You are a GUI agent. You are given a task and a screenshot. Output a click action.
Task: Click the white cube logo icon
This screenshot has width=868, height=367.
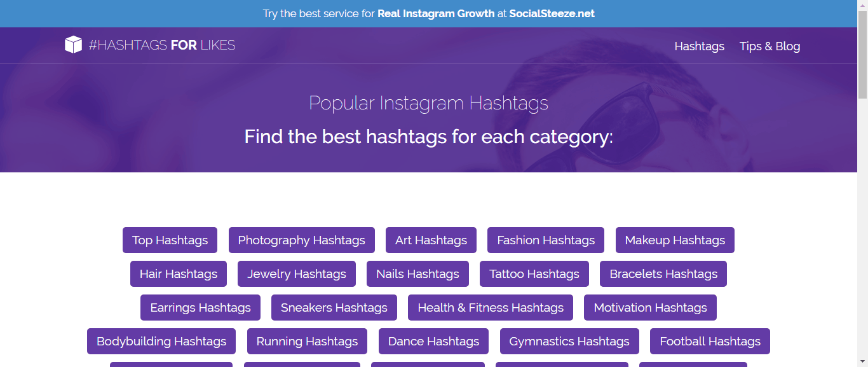click(73, 45)
